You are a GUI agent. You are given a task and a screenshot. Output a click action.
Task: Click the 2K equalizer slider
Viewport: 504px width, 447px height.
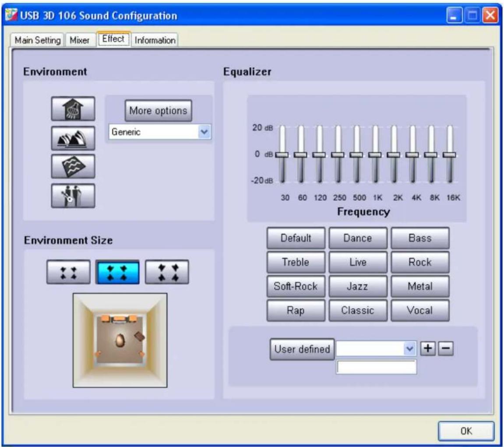pos(394,154)
